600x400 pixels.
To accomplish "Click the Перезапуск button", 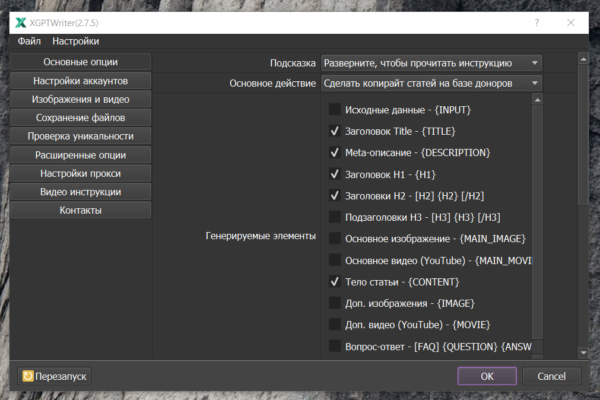I will pyautogui.click(x=54, y=376).
